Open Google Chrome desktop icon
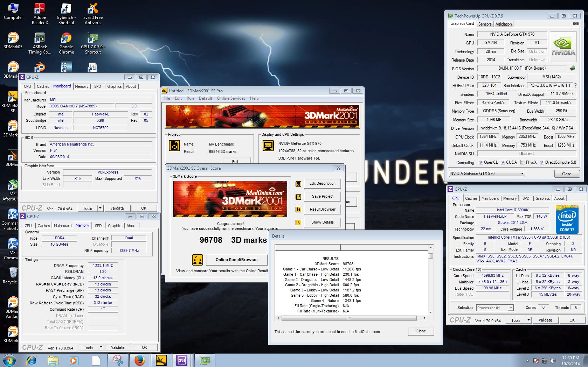The image size is (588, 367). 66,43
